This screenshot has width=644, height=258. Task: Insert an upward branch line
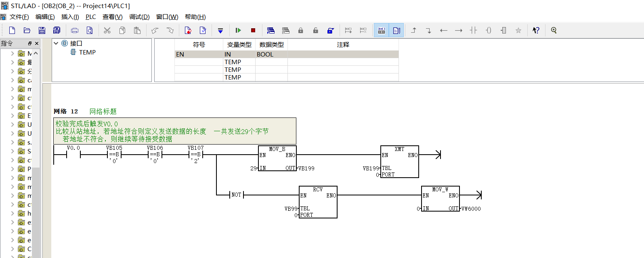click(414, 30)
